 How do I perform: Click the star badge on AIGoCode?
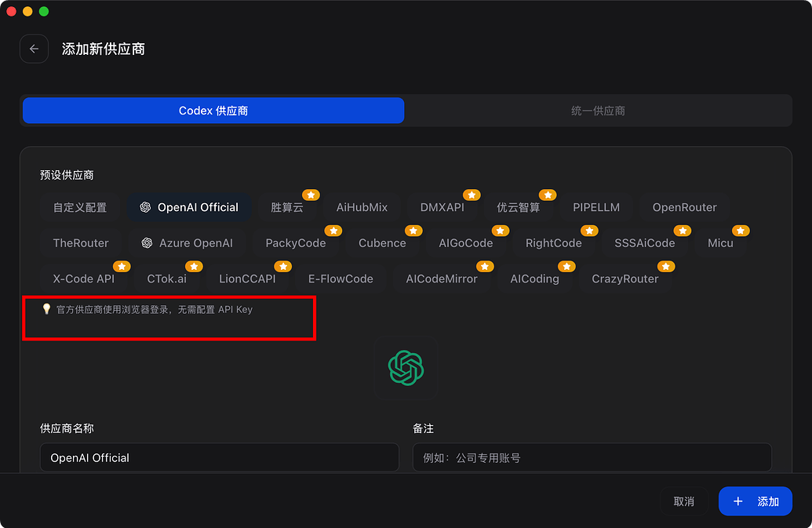tap(501, 231)
